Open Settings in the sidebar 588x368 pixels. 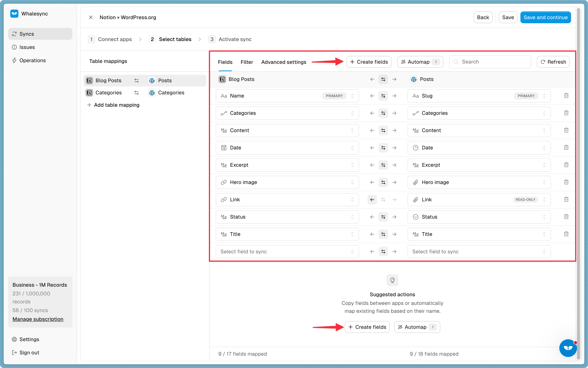(x=40, y=339)
